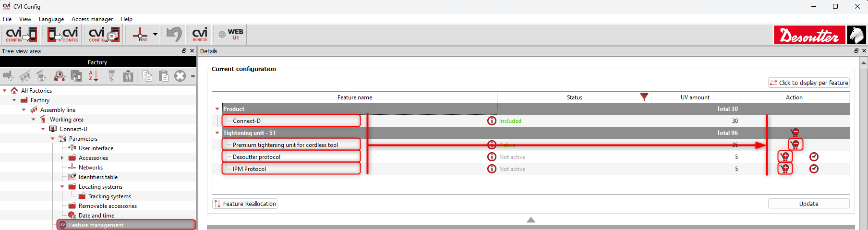Click remove cart for Premium tightening unit

pyautogui.click(x=796, y=144)
